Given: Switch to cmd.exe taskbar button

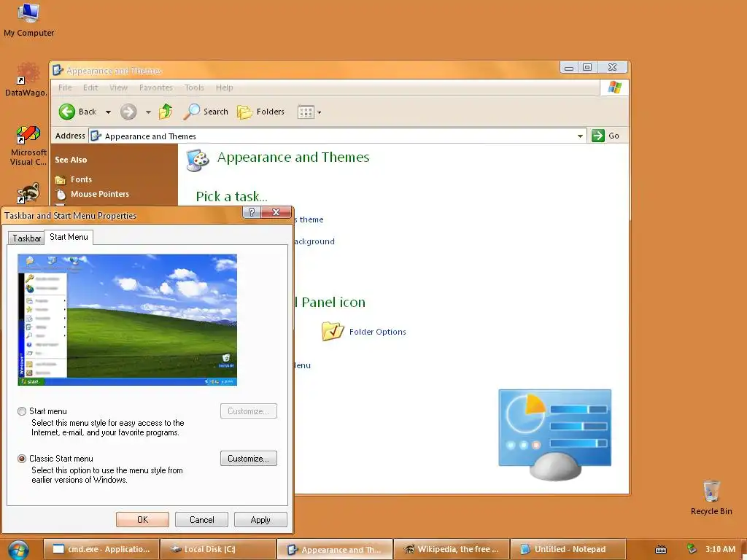Looking at the screenshot, I should [x=101, y=550].
